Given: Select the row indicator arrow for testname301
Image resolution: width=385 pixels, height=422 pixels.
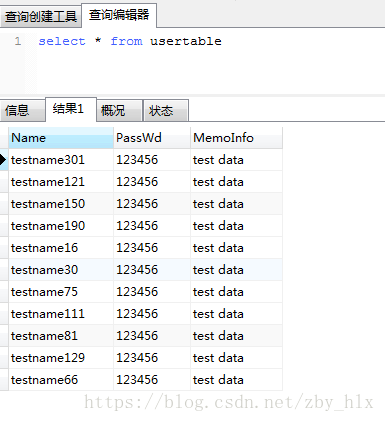Looking at the screenshot, I should click(x=4, y=160).
